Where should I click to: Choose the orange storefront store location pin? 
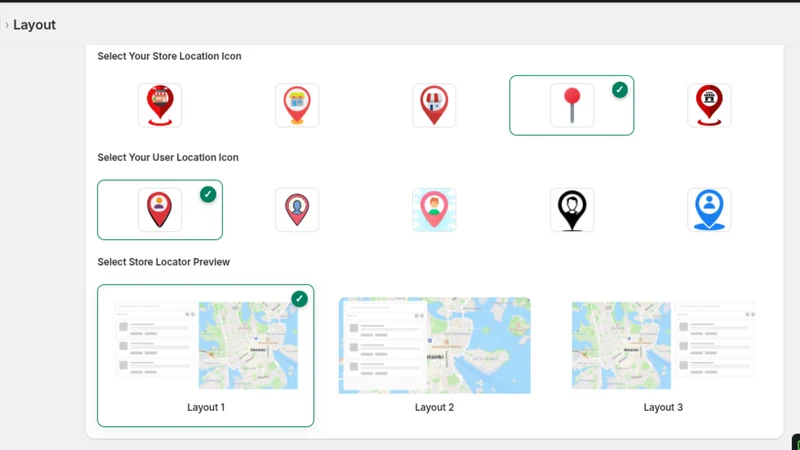coord(297,105)
